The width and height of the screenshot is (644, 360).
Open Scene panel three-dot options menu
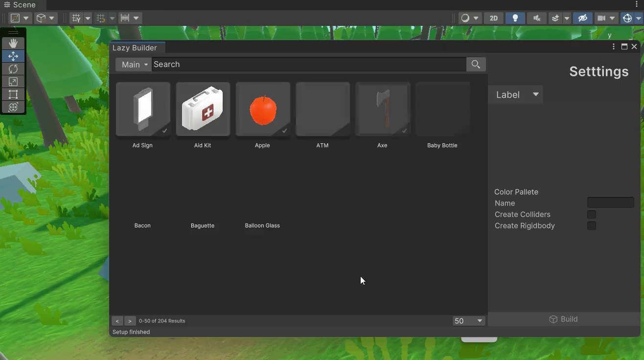click(637, 4)
